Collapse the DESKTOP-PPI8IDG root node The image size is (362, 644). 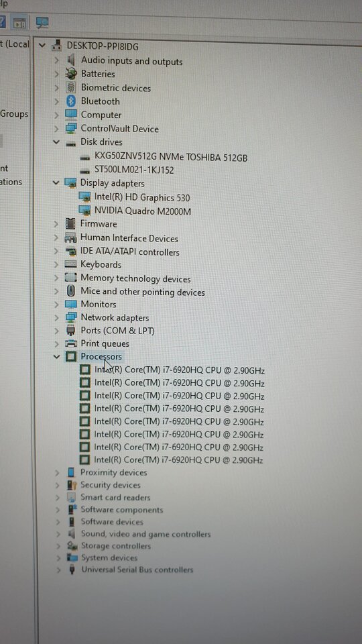tap(42, 45)
